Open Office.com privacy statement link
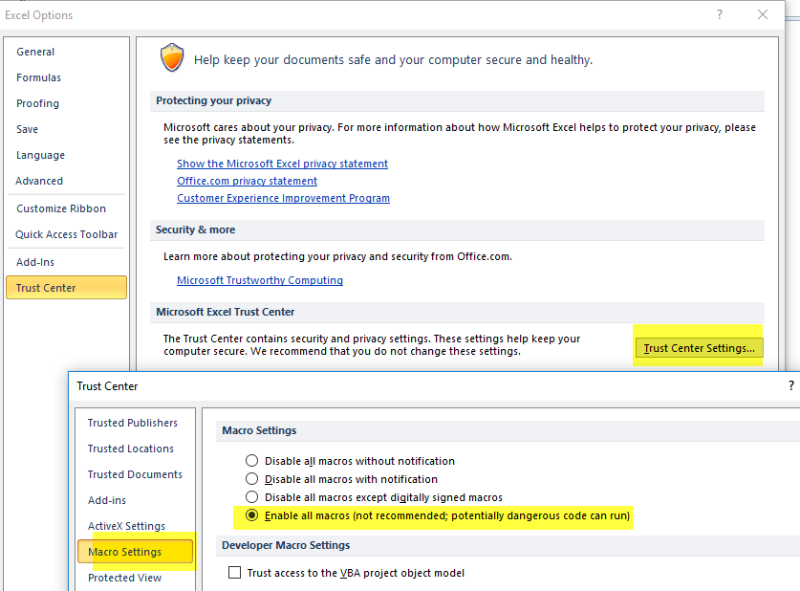This screenshot has width=800, height=591. (x=247, y=181)
